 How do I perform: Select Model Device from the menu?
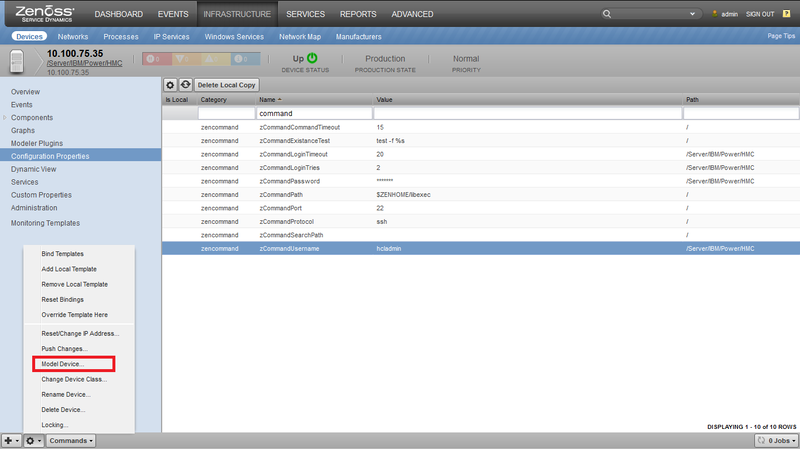click(x=63, y=364)
